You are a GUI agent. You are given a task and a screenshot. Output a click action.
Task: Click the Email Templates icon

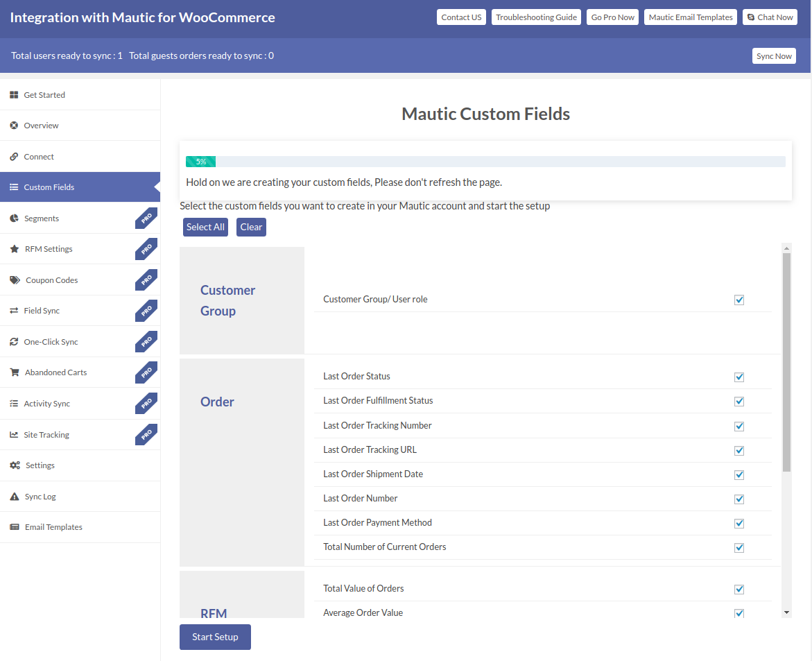point(15,527)
